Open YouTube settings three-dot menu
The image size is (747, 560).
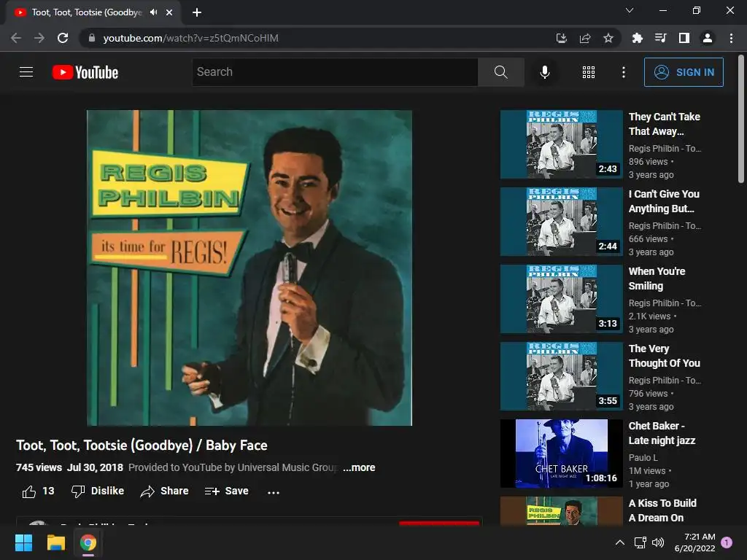point(623,72)
